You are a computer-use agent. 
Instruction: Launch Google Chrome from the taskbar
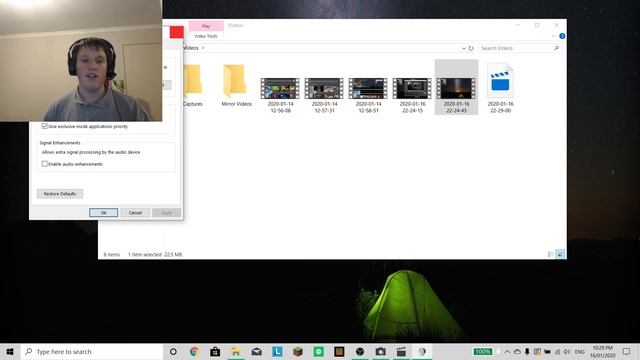[x=194, y=351]
